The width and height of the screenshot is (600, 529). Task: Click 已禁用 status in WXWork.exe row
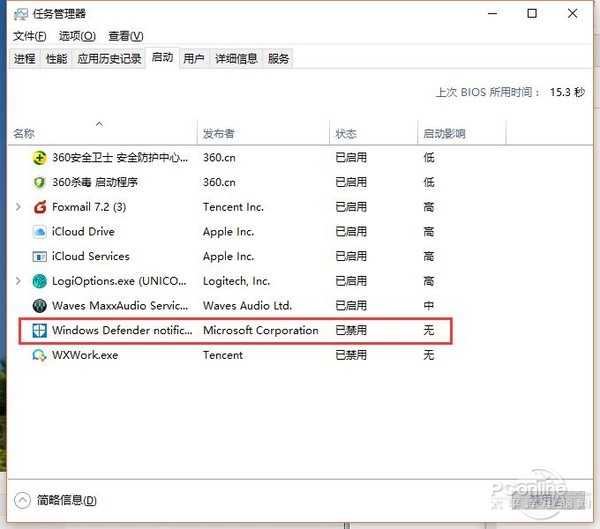[351, 355]
